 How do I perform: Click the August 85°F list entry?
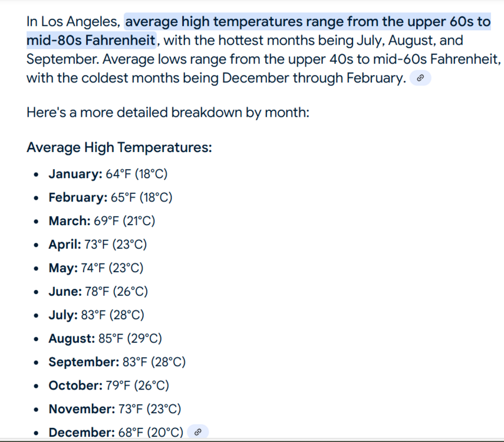(x=105, y=339)
